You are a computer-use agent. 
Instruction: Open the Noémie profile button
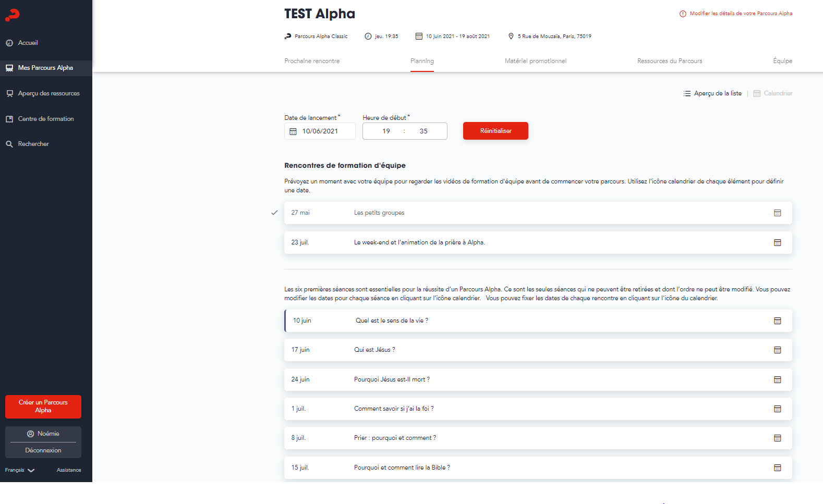(x=43, y=434)
